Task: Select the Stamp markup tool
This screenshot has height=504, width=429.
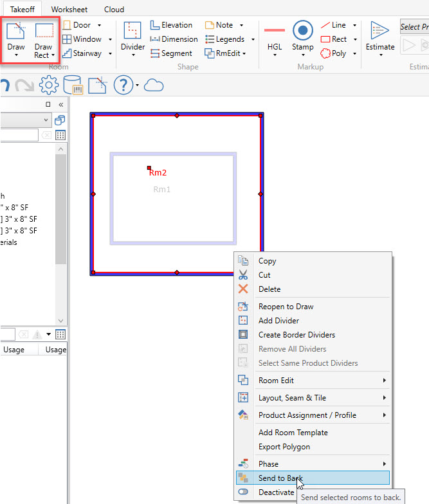Action: 302,38
